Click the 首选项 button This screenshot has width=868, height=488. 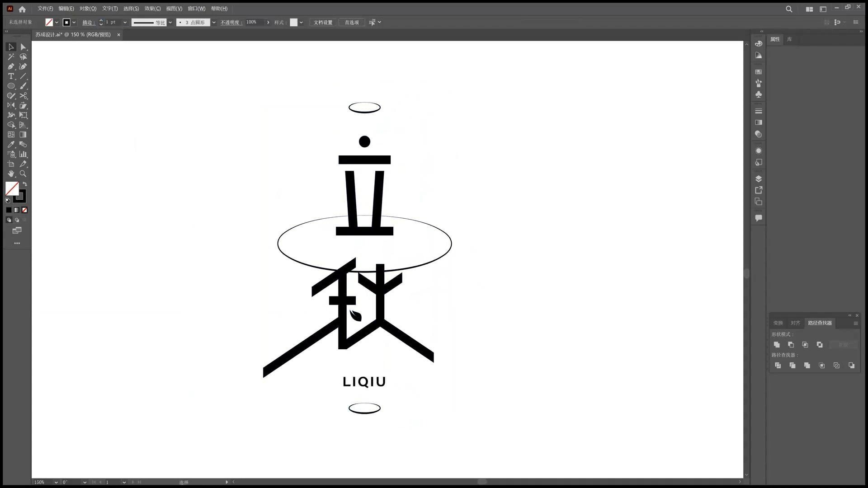point(352,23)
